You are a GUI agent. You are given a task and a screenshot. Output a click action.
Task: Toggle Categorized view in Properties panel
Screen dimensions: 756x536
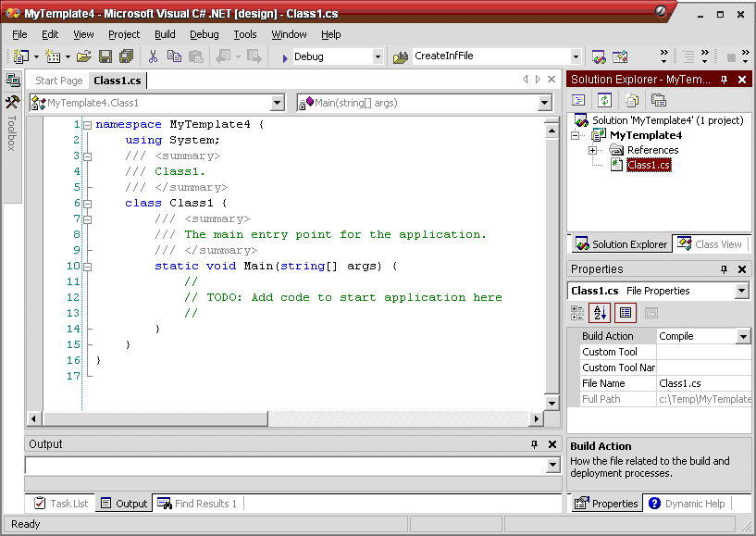[x=577, y=313]
